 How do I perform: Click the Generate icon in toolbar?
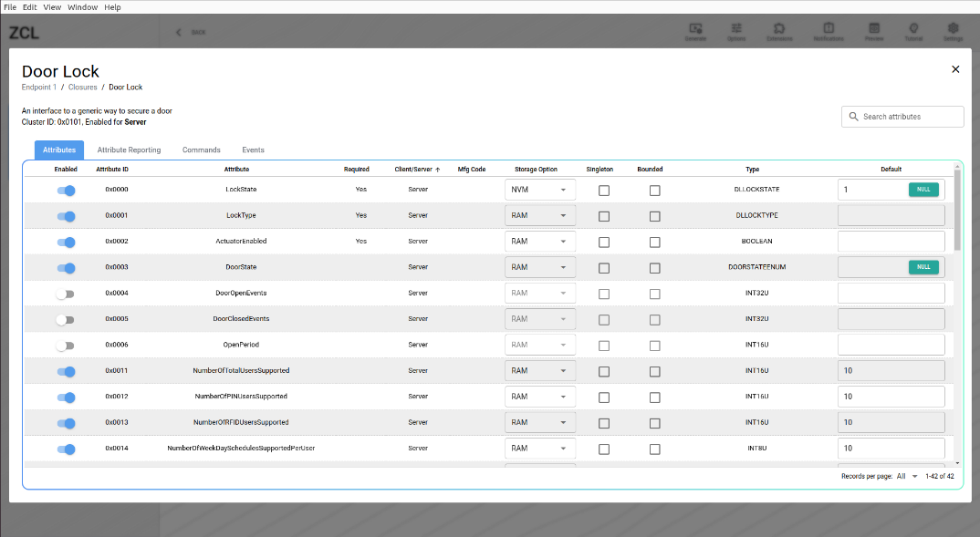(x=695, y=29)
